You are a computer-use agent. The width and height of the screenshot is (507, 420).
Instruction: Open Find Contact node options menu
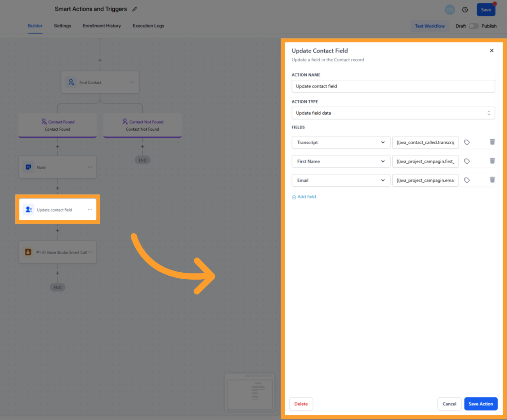132,82
